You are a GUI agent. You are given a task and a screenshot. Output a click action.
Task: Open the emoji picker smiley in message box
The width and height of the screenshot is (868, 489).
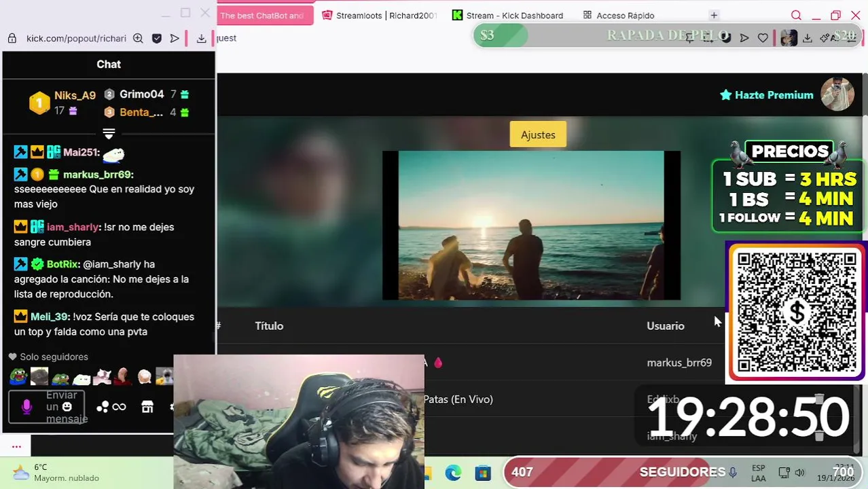pos(67,407)
